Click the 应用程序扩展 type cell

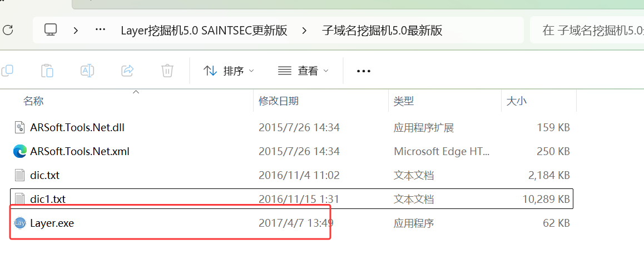423,128
